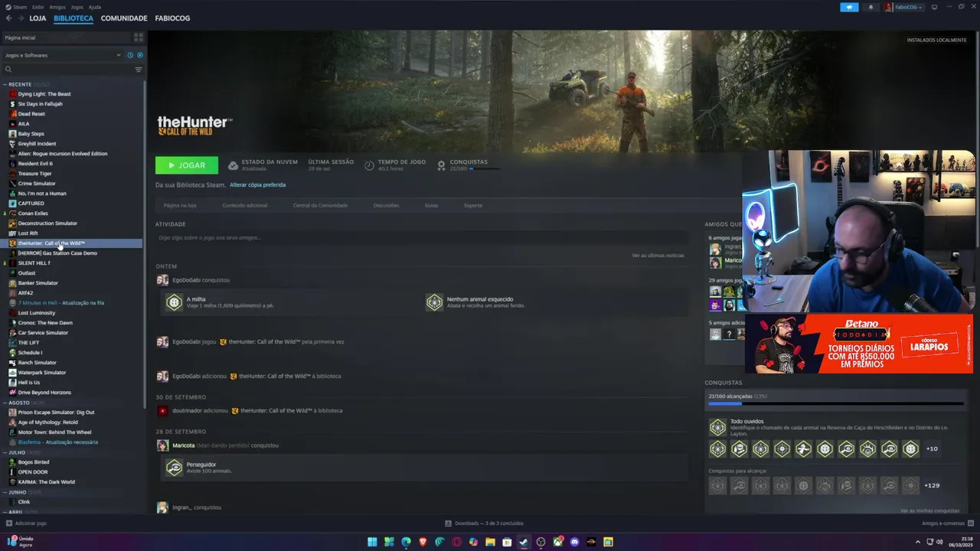Open announcements megaphone button
Screen dimensions: 980x551
[x=849, y=7]
